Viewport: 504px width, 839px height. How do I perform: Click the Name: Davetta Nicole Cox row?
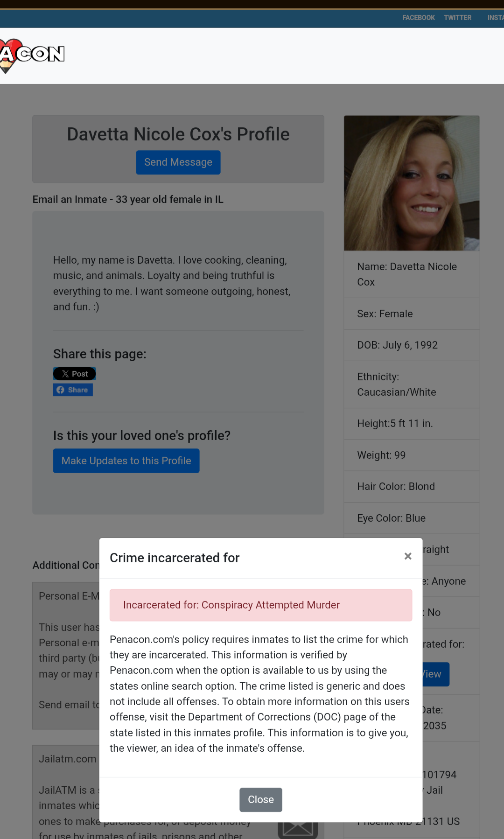click(x=412, y=274)
